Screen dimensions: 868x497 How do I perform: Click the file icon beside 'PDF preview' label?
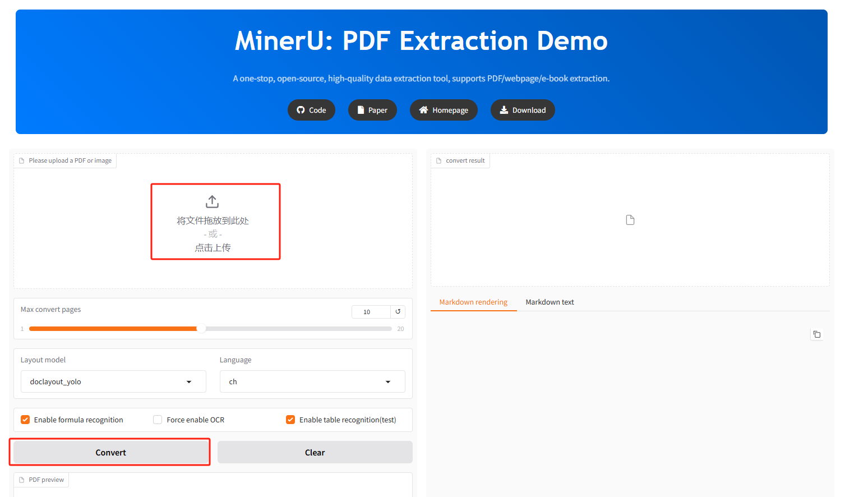[22, 480]
